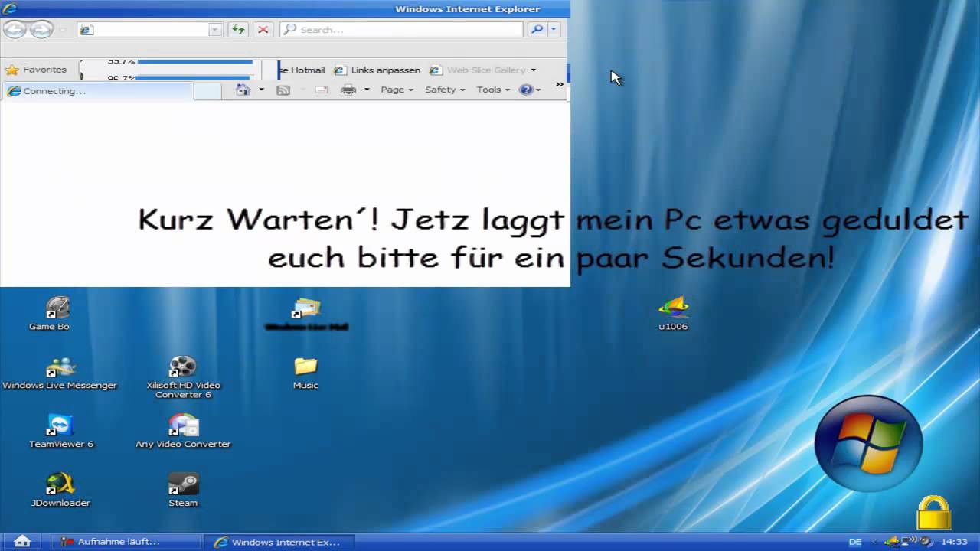Open the Windows Live Mail shortcut

306,315
